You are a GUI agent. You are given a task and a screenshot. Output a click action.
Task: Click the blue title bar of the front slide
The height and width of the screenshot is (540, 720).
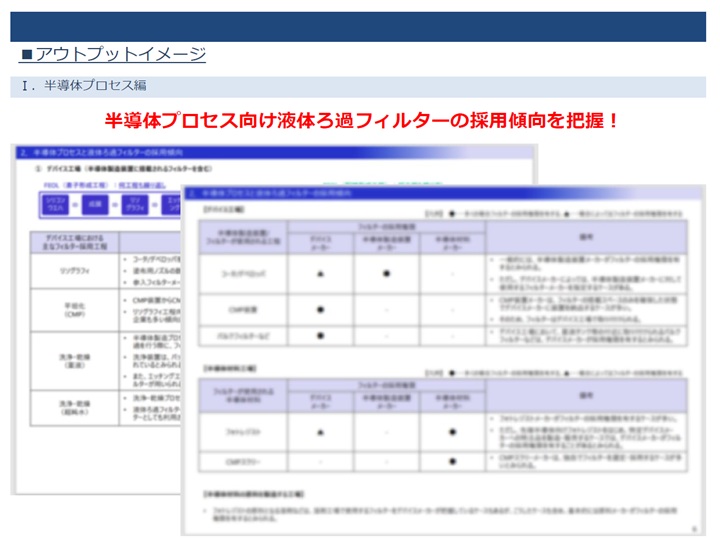click(443, 193)
